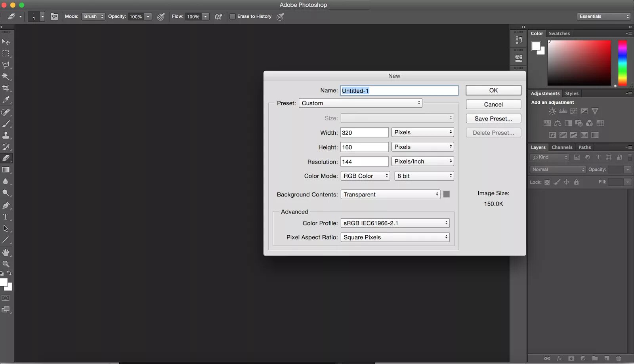This screenshot has height=364, width=634.
Task: Select the Eyedropper tool
Action: pos(6,100)
